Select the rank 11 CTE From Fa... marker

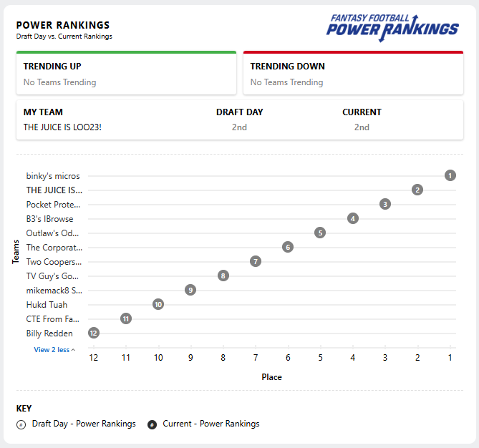tap(126, 318)
